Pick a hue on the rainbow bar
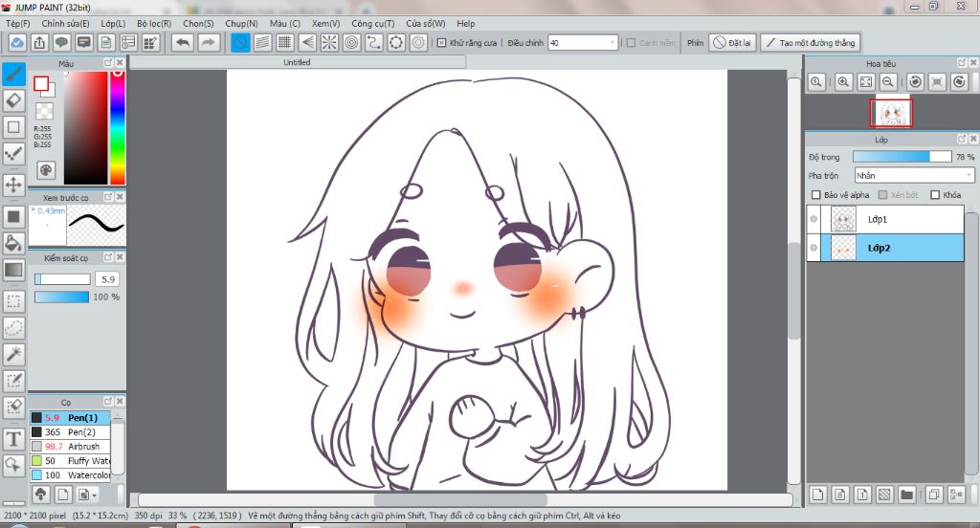Screen dimensions: 980x528 [x=118, y=127]
